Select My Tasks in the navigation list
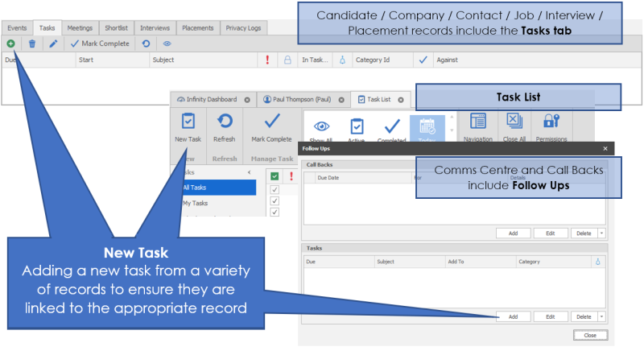The width and height of the screenshot is (644, 347). [x=198, y=202]
